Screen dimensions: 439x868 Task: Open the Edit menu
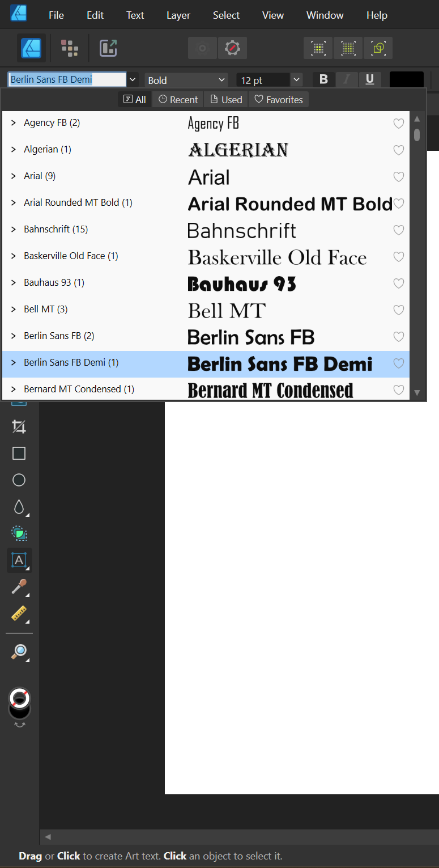pyautogui.click(x=95, y=15)
